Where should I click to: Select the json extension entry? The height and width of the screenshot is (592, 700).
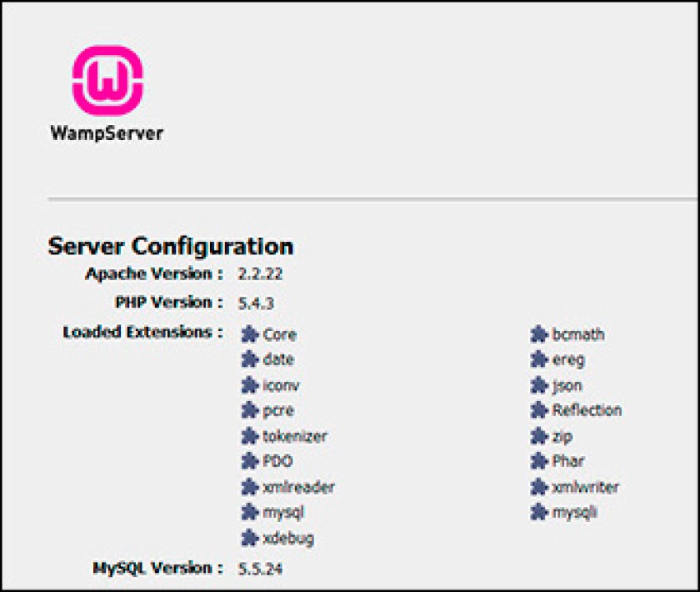pyautogui.click(x=567, y=386)
